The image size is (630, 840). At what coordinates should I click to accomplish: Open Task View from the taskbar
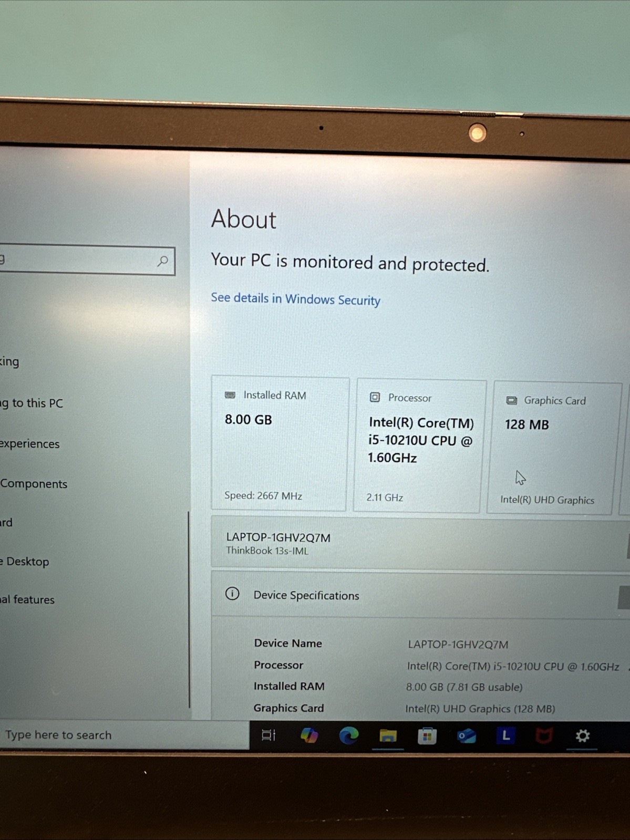pyautogui.click(x=268, y=735)
